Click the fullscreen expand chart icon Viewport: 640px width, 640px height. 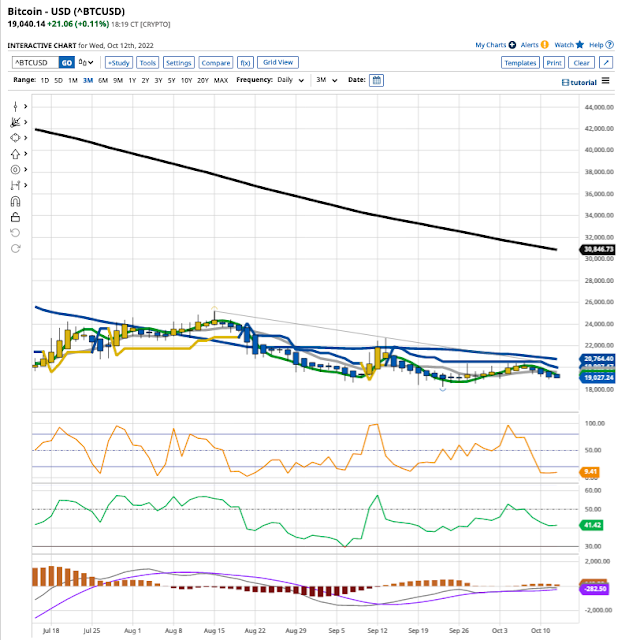click(x=606, y=63)
